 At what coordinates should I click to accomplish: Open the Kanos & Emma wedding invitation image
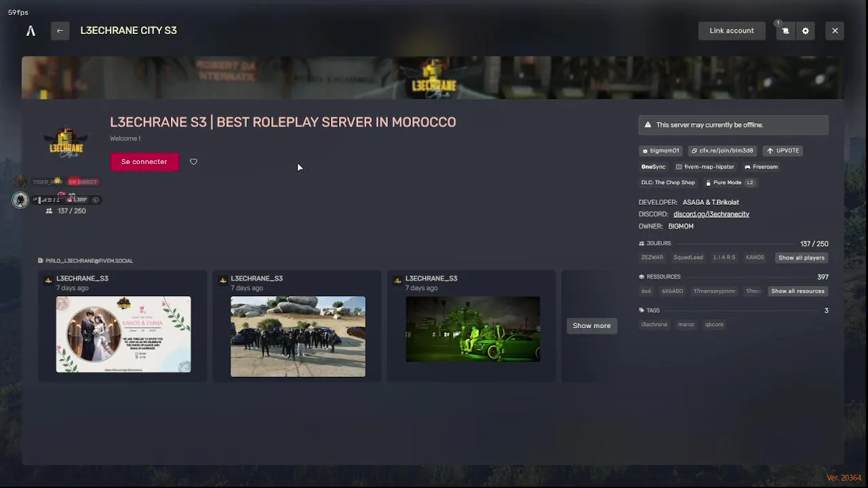tap(123, 334)
